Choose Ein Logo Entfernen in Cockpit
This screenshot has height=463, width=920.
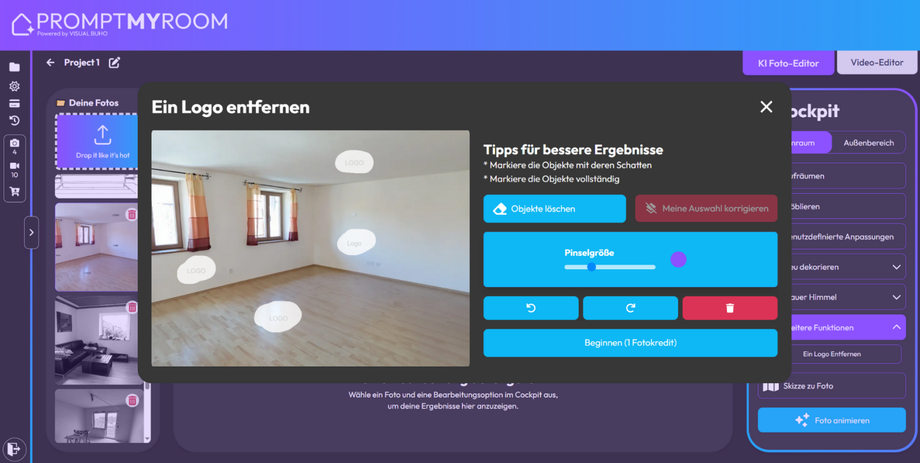point(831,354)
